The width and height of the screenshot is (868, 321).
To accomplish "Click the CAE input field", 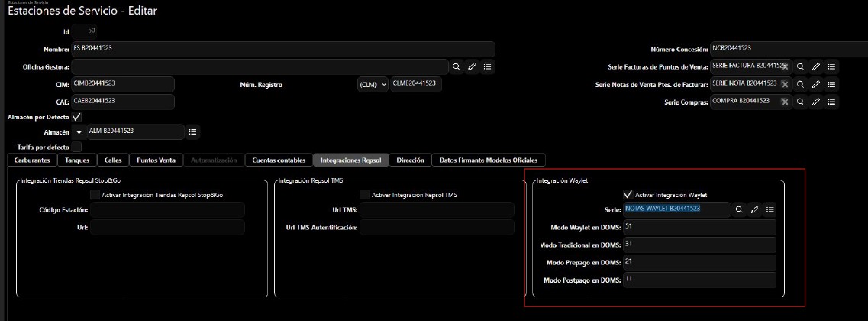I will click(x=123, y=102).
